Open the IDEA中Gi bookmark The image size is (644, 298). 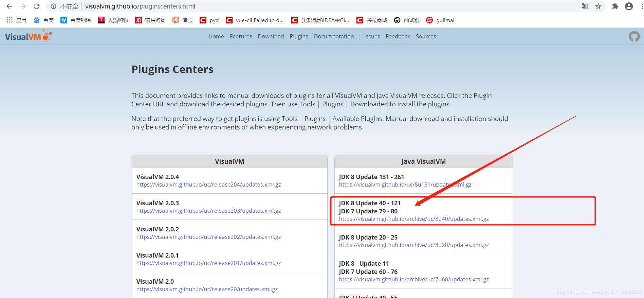320,20
